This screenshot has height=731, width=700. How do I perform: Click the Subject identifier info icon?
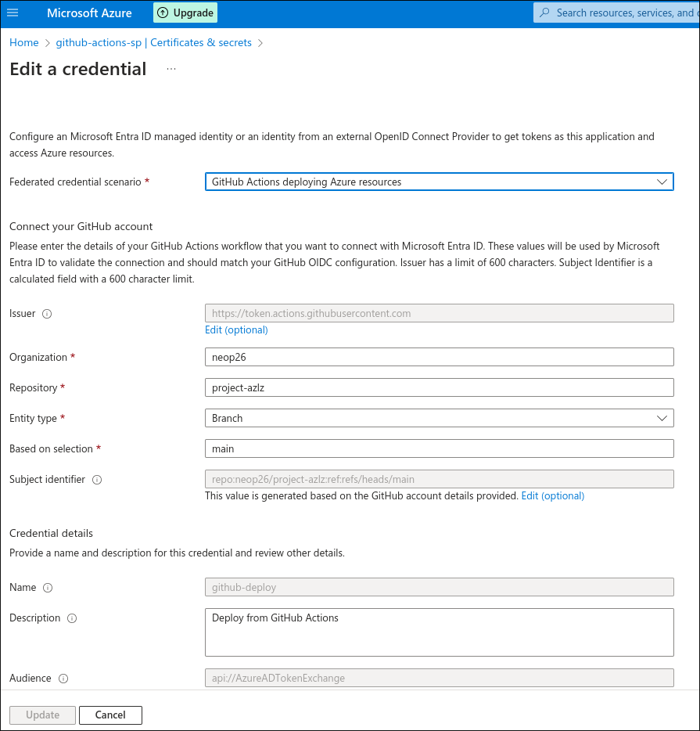97,480
